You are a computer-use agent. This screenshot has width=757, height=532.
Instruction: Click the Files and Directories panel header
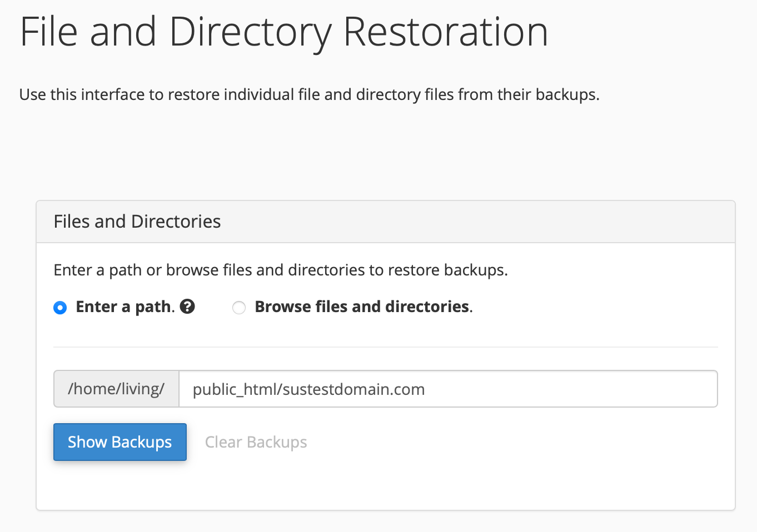386,222
